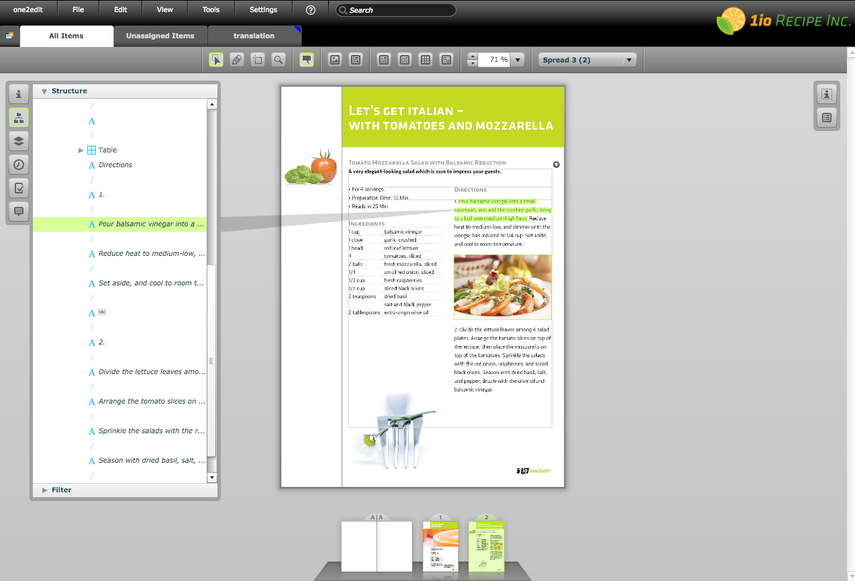The width and height of the screenshot is (855, 581).
Task: Open the structure tree panel icon
Action: [19, 118]
